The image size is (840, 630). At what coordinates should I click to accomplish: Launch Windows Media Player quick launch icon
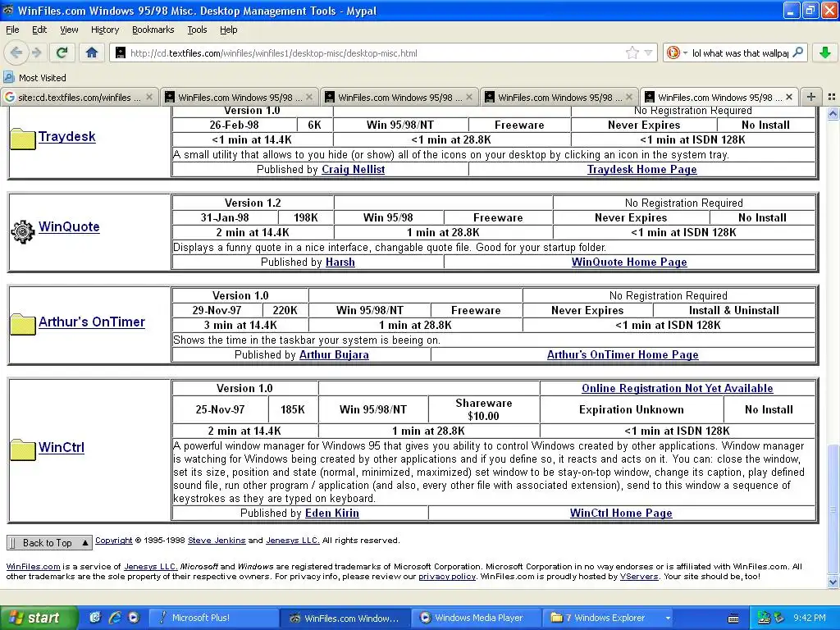tap(134, 618)
